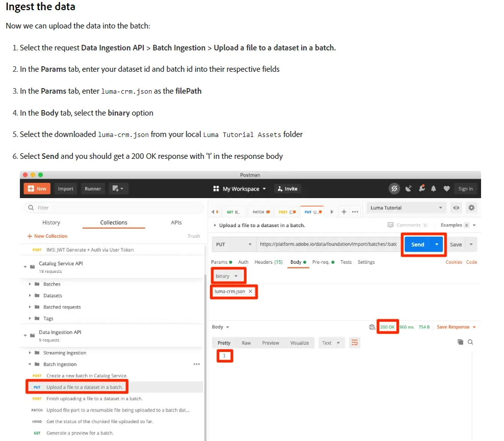This screenshot has width=504, height=441.
Task: Click the search response magnifier icon
Action: (x=470, y=342)
